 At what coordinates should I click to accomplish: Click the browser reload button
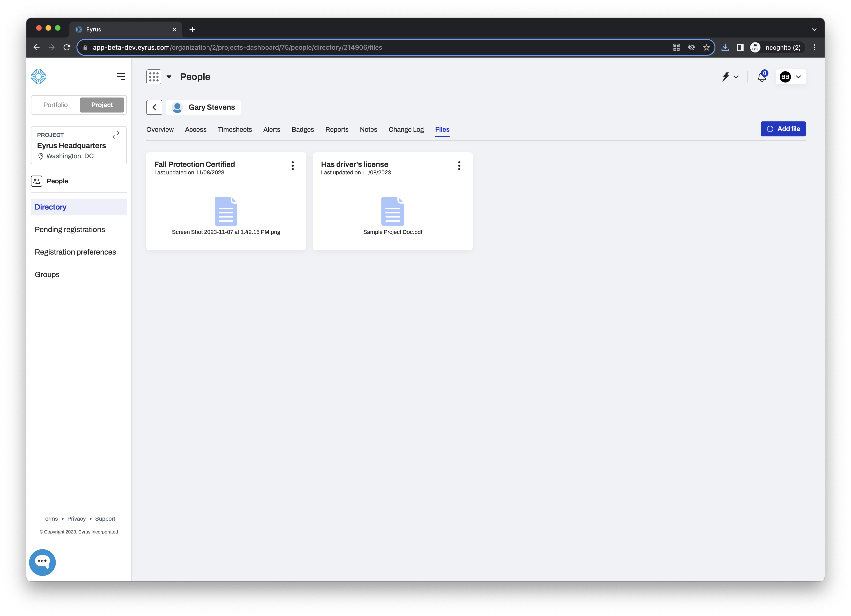click(x=67, y=48)
